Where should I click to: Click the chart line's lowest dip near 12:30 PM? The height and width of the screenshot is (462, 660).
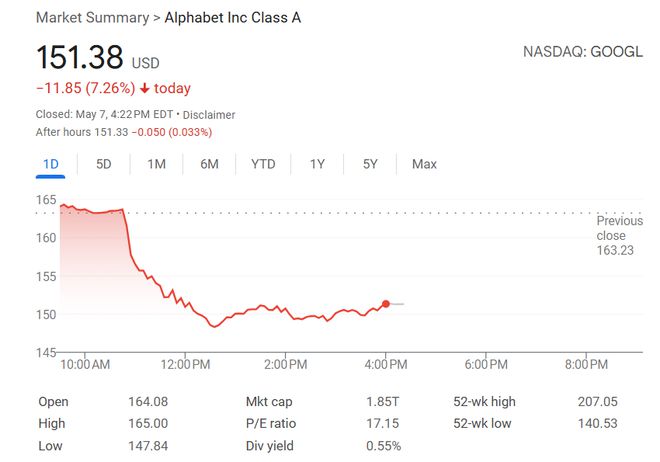tap(215, 326)
